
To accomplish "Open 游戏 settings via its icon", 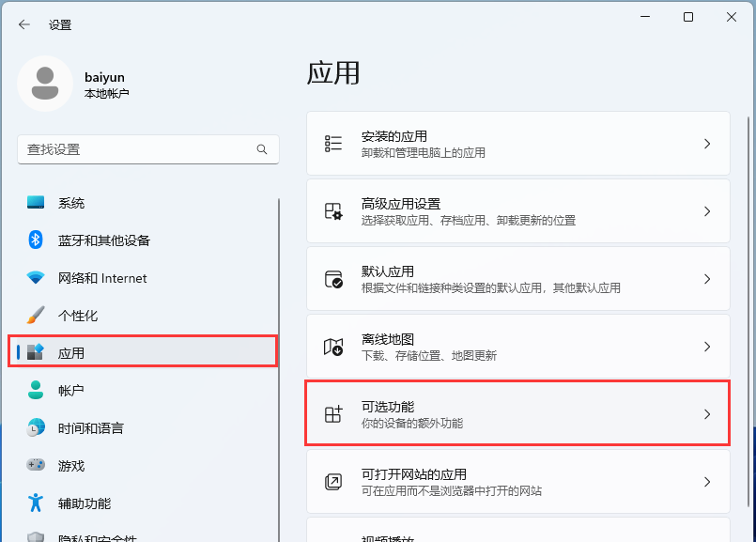I will coord(35,465).
